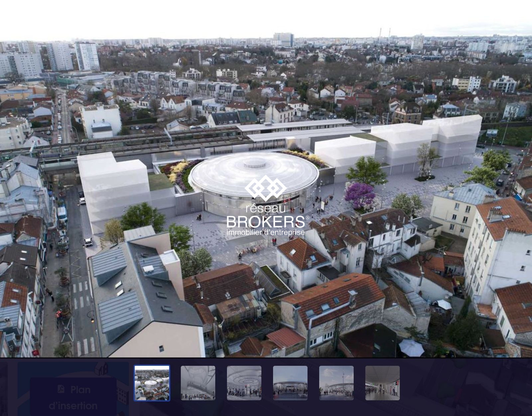
Task: Click the diamond logo watermark
Action: (x=265, y=188)
